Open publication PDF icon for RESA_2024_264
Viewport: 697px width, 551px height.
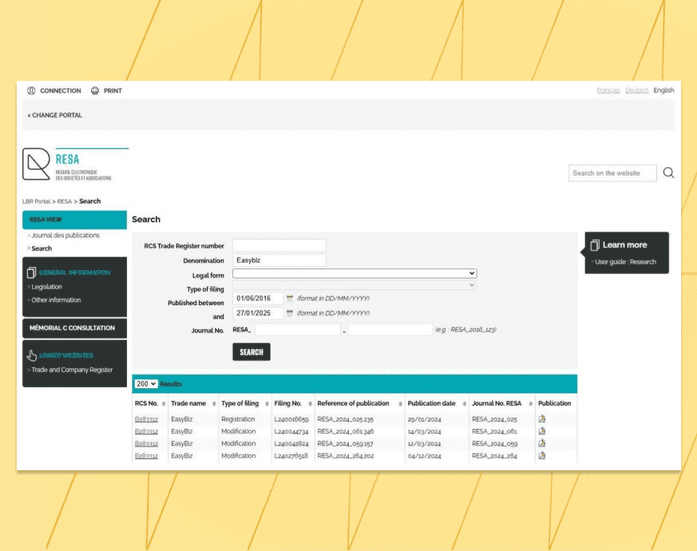tap(542, 455)
